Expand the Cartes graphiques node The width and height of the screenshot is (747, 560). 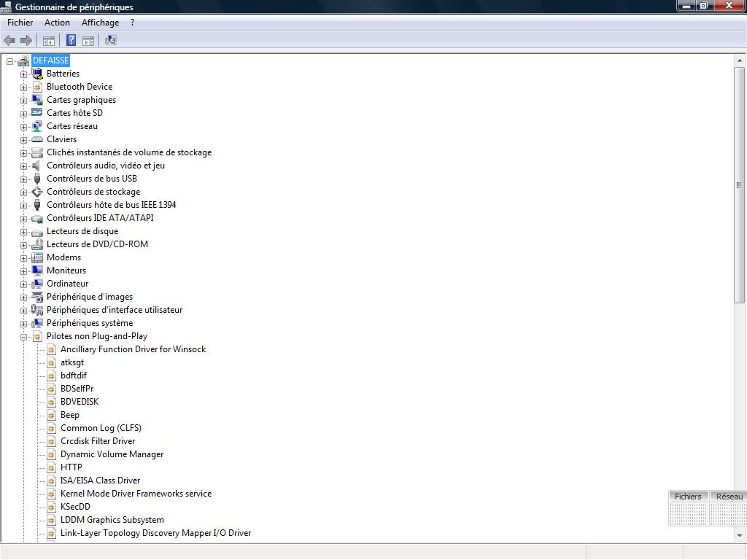pyautogui.click(x=23, y=101)
